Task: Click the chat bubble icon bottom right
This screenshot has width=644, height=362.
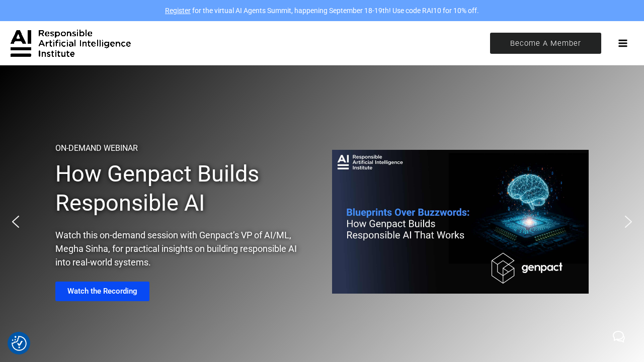Action: (619, 336)
